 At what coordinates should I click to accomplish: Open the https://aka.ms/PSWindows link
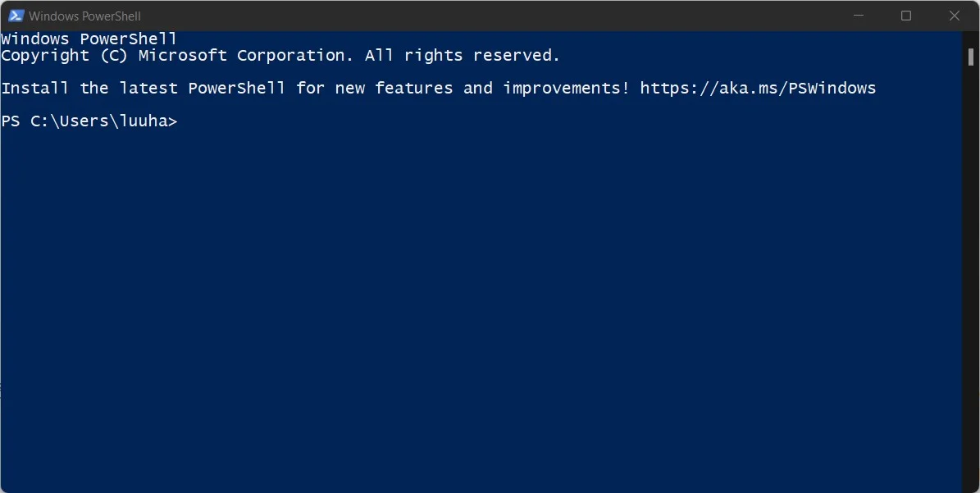tap(758, 88)
